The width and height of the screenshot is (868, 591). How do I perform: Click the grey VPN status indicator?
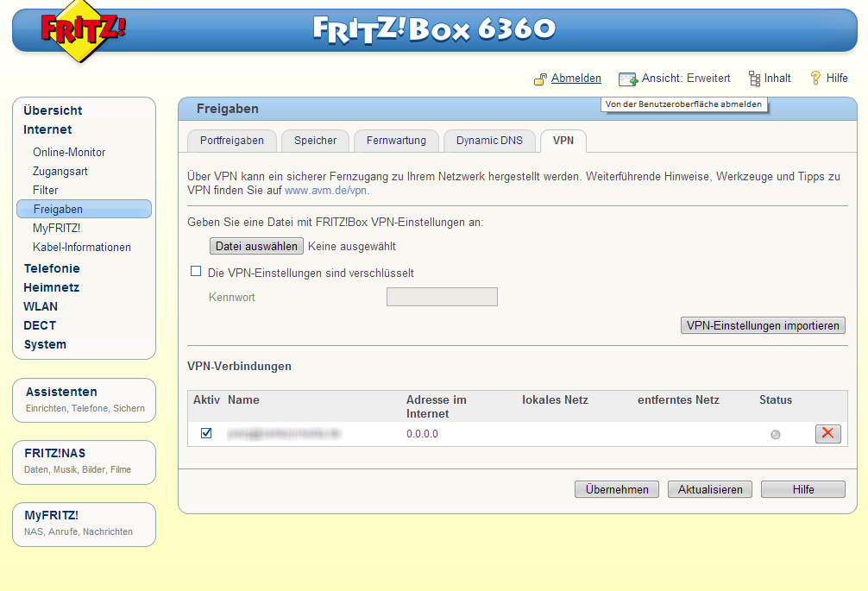click(x=775, y=434)
